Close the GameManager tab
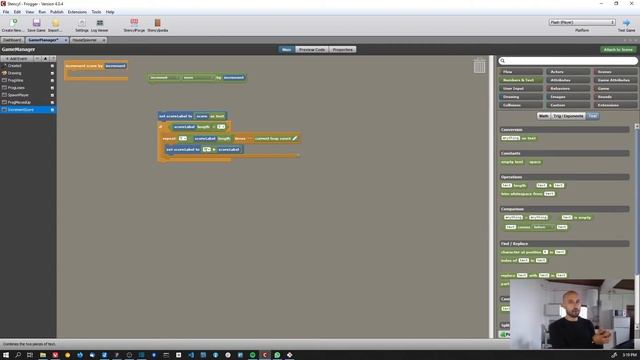Screen dimensions: 640x360 pos(65,40)
